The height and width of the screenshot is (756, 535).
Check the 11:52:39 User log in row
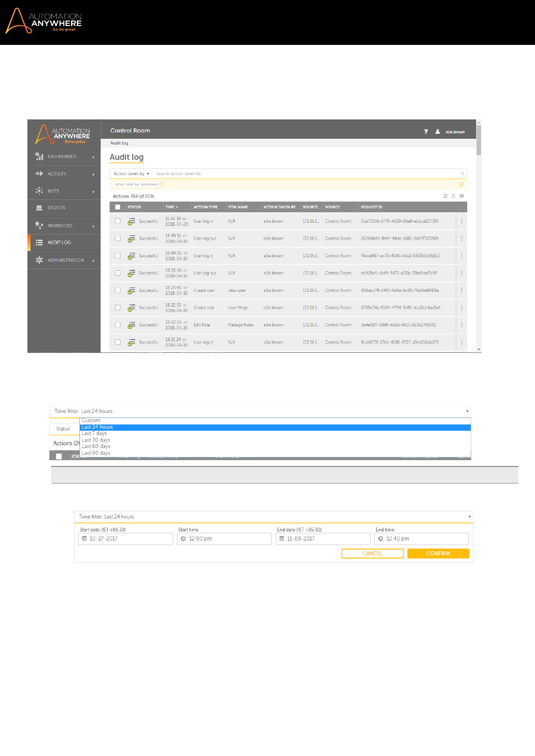pyautogui.click(x=118, y=221)
